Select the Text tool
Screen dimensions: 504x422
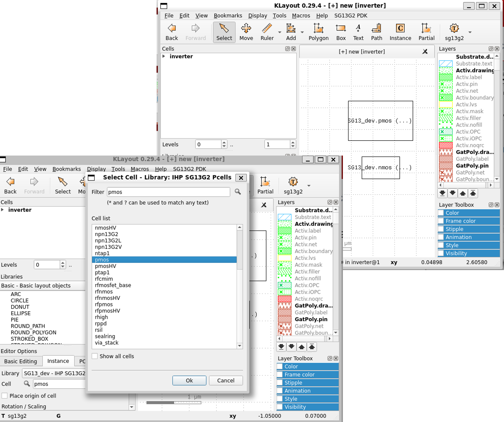358,32
